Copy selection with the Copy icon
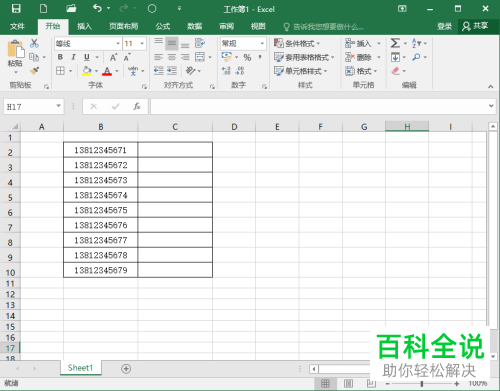This screenshot has height=391, width=500. (34, 57)
